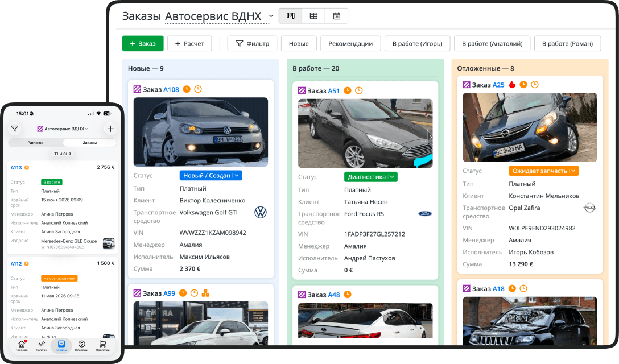The image size is (619, 364).
Task: Click client name Константин Мельников
Action: 544,196
